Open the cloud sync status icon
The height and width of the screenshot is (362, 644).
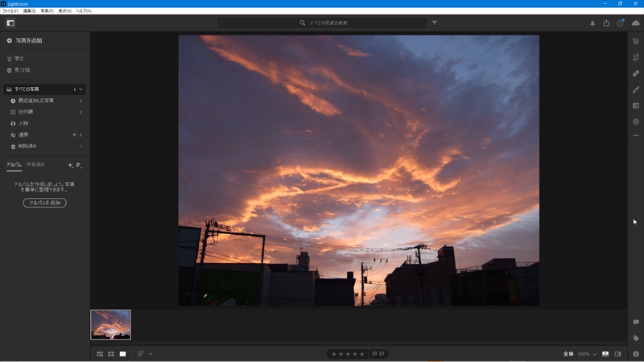635,23
